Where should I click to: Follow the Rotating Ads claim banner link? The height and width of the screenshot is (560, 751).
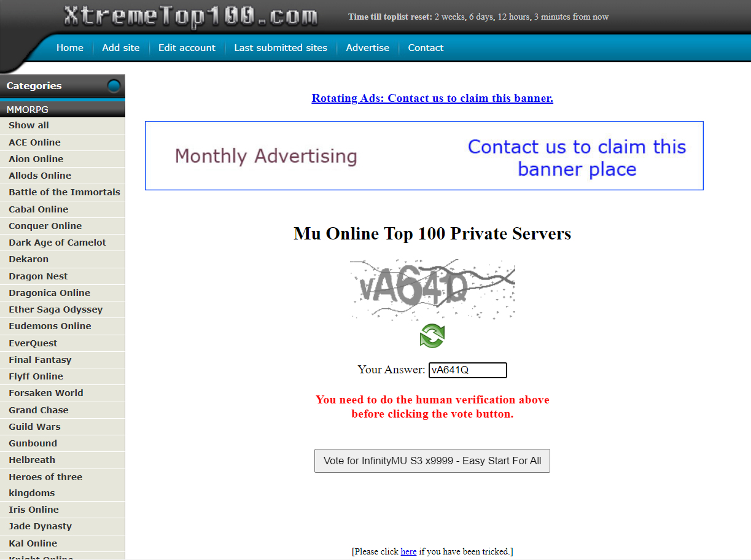click(x=432, y=98)
